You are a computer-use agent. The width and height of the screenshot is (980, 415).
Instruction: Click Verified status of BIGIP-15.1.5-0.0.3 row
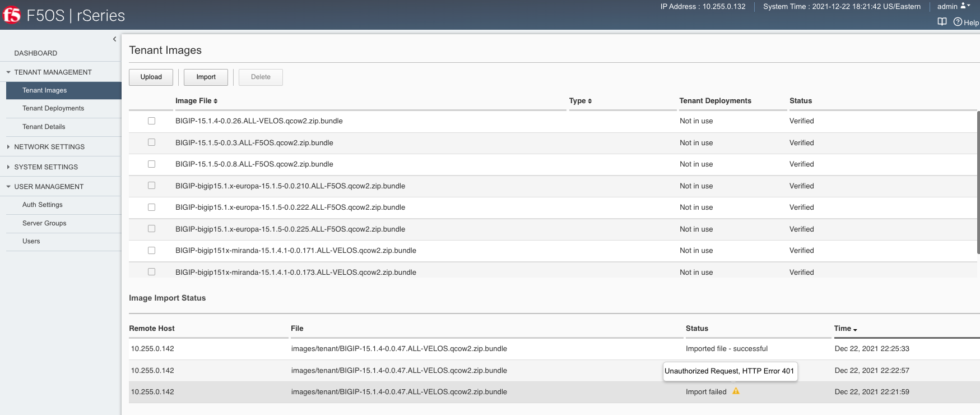tap(802, 143)
